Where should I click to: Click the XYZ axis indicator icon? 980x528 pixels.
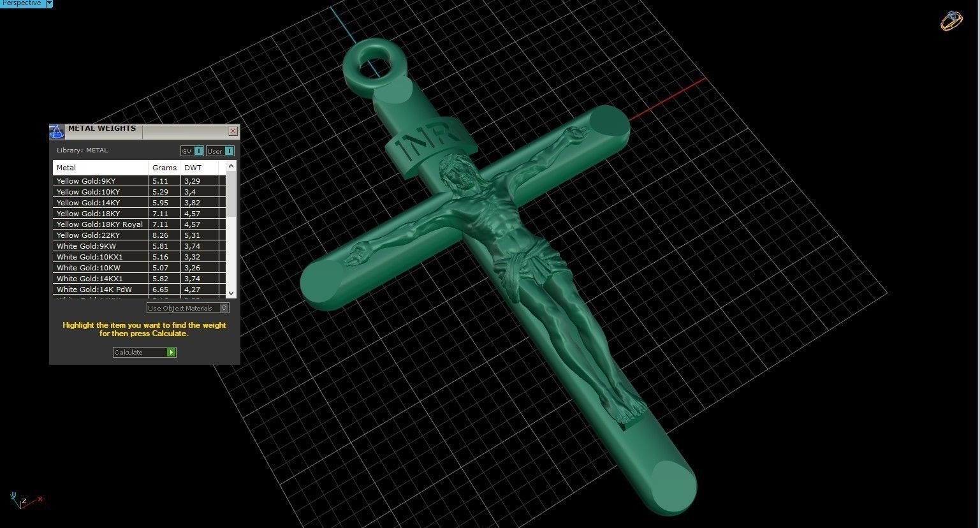[x=24, y=499]
